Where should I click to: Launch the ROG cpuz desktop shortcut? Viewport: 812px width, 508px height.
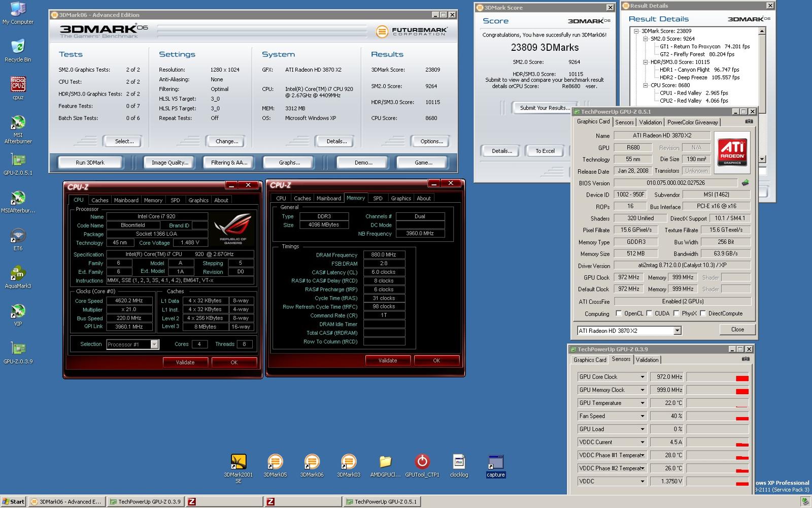click(18, 88)
